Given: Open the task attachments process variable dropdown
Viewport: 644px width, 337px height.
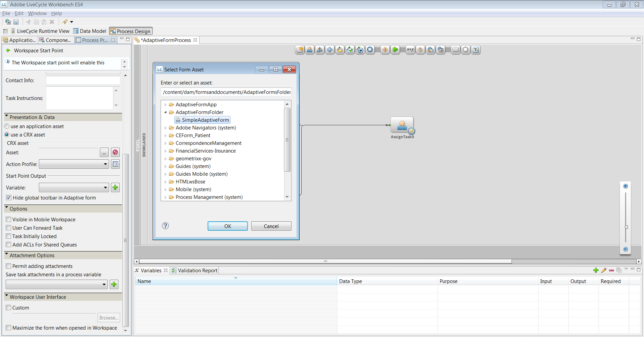Looking at the screenshot, I should [57, 284].
